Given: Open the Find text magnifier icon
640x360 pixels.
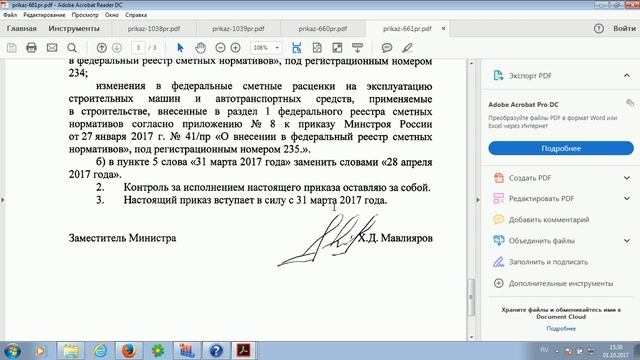Looking at the screenshot, I should 72,48.
